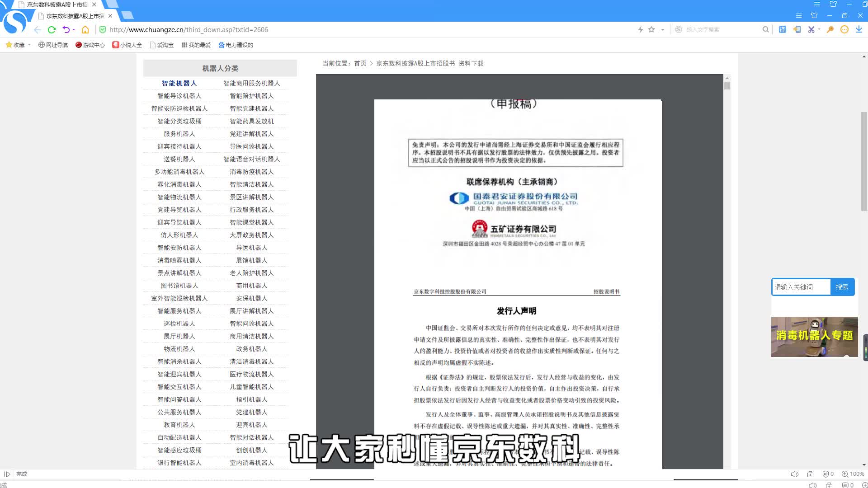Open 多功能消毒机器人 category
The image size is (868, 488).
pos(179,172)
